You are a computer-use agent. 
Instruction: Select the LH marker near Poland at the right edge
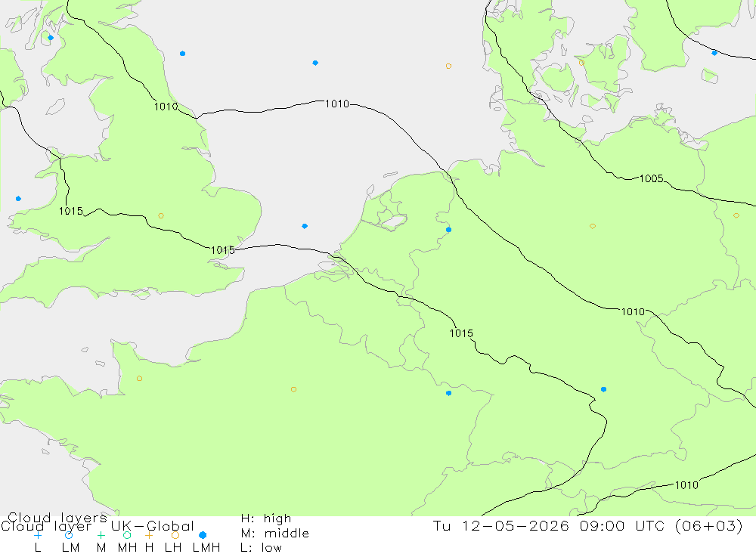point(736,216)
